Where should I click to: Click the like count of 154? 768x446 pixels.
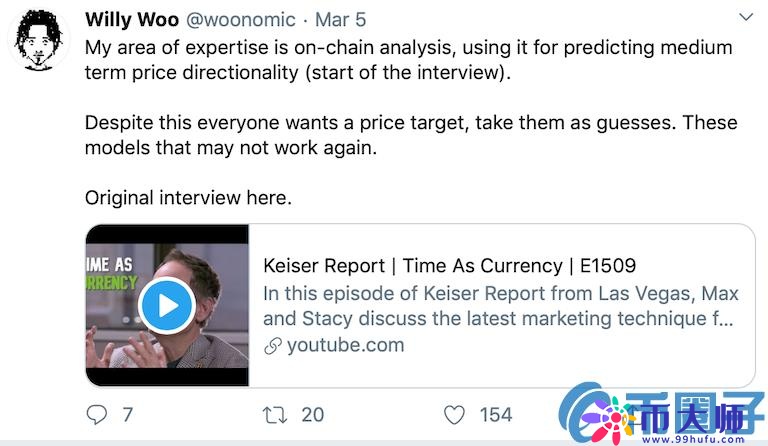coord(495,414)
